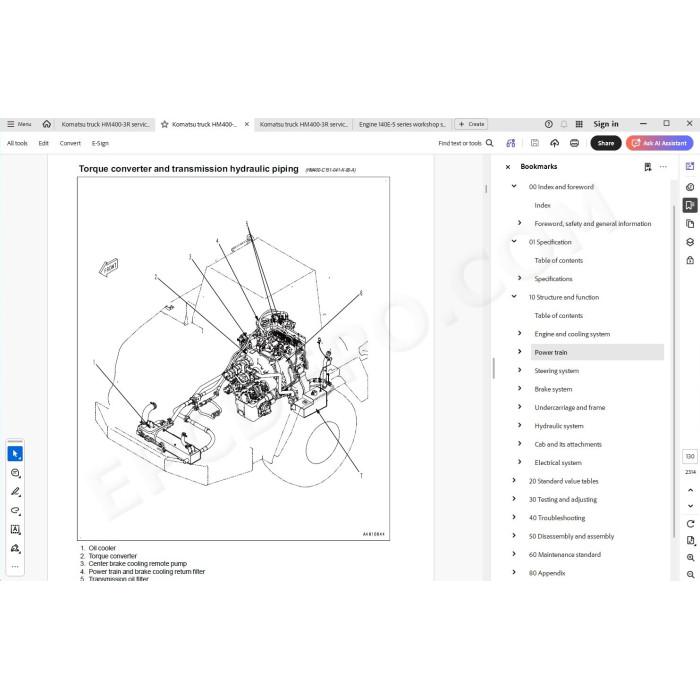Open the All tools menu
The width and height of the screenshot is (700, 700).
[17, 143]
